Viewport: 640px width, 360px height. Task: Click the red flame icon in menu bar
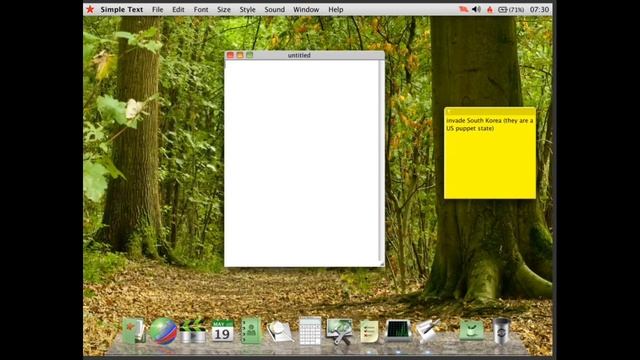point(490,9)
